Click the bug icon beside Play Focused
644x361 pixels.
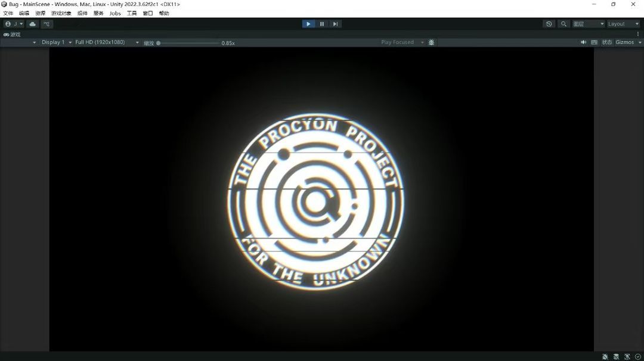431,42
